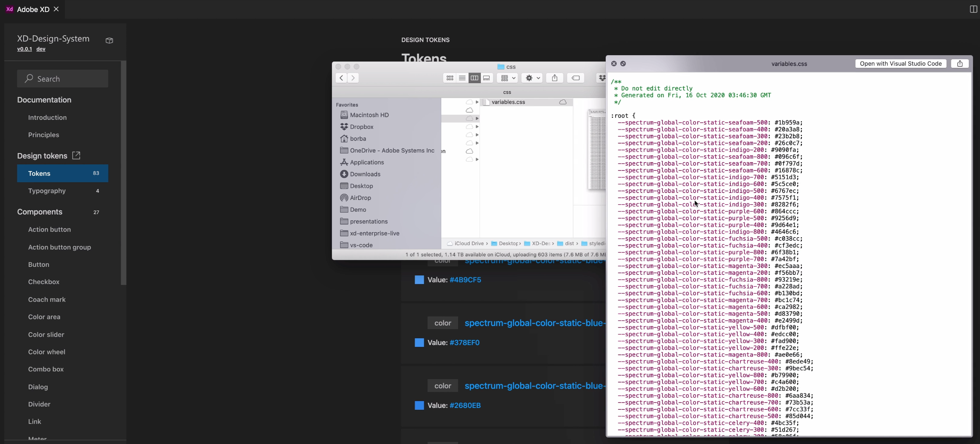
Task: Expand the first folder row arrow in Finder column
Action: (x=477, y=102)
